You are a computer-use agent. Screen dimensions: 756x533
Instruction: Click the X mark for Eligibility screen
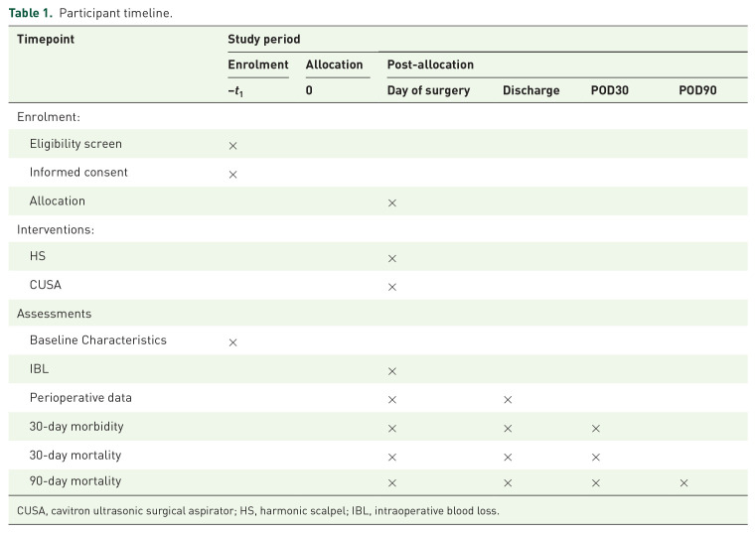[233, 145]
